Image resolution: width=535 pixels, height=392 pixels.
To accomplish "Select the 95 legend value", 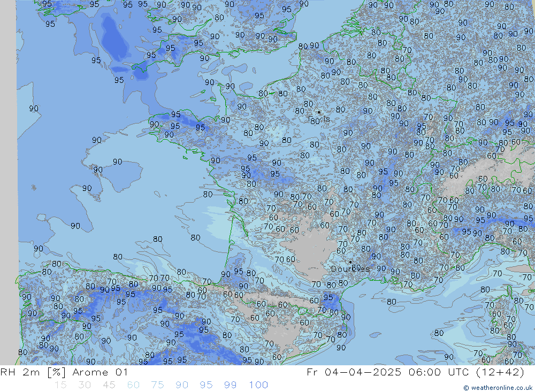I will [x=206, y=385].
